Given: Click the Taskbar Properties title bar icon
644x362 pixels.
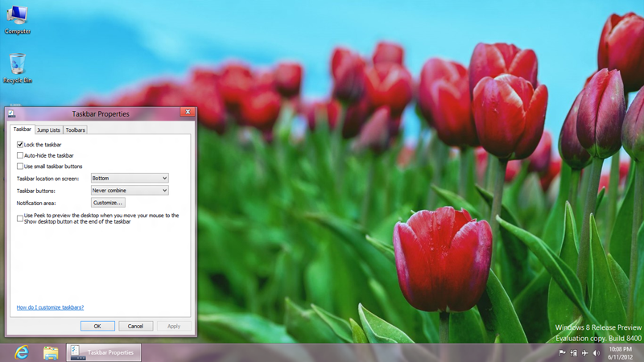Looking at the screenshot, I should pyautogui.click(x=11, y=113).
